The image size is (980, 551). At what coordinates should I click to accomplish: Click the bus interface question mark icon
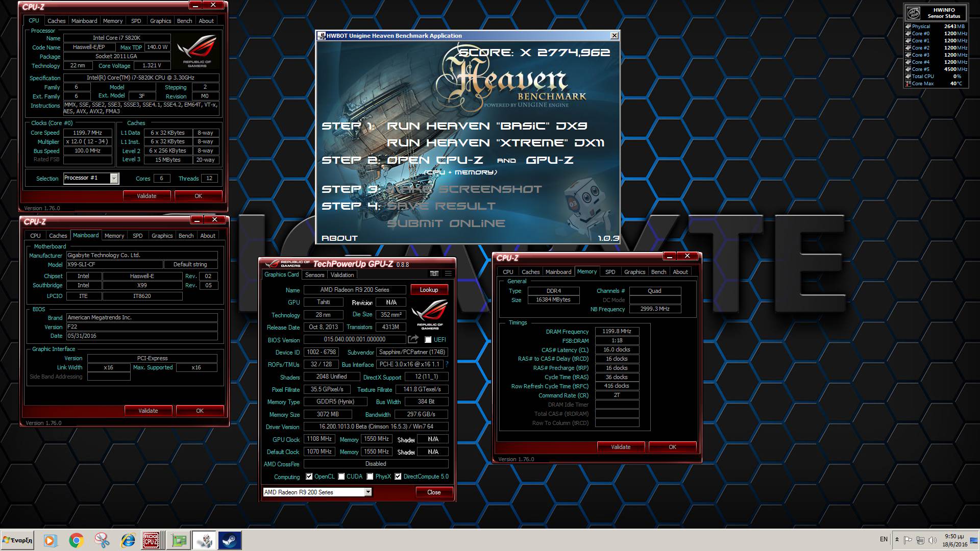447,364
